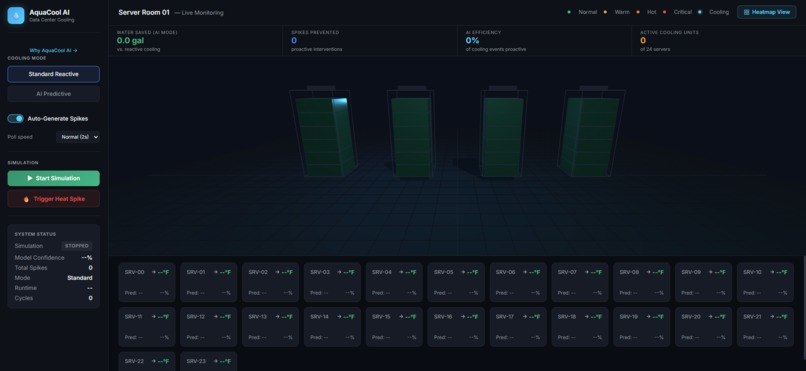This screenshot has height=371, width=806.
Task: Click the play icon in Start Simulation
Action: tap(30, 178)
